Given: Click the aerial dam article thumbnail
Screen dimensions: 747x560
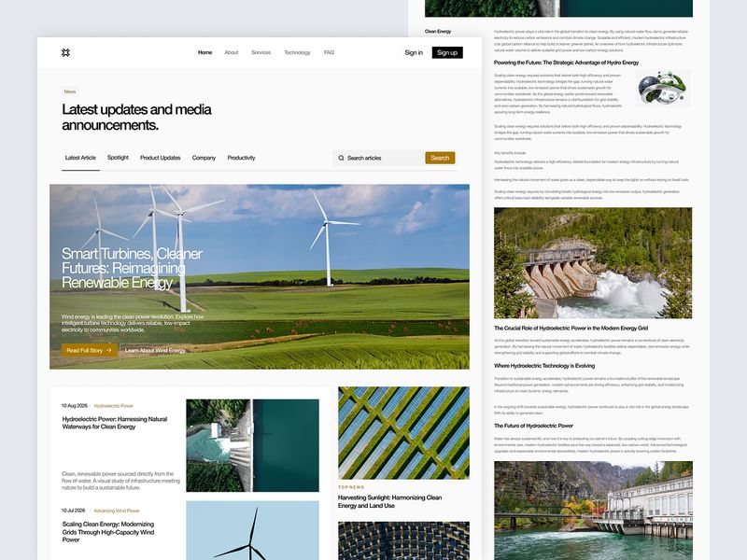Looking at the screenshot, I should [x=252, y=445].
